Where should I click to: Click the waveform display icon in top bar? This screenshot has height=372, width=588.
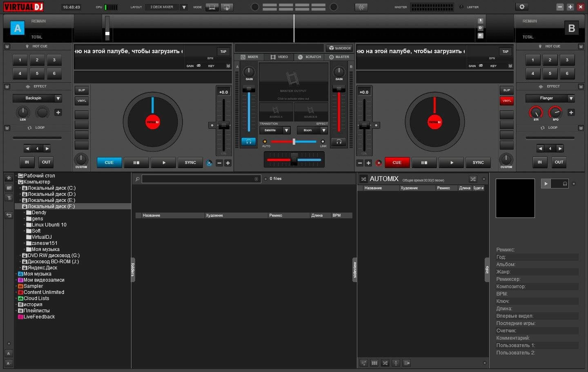[361, 7]
